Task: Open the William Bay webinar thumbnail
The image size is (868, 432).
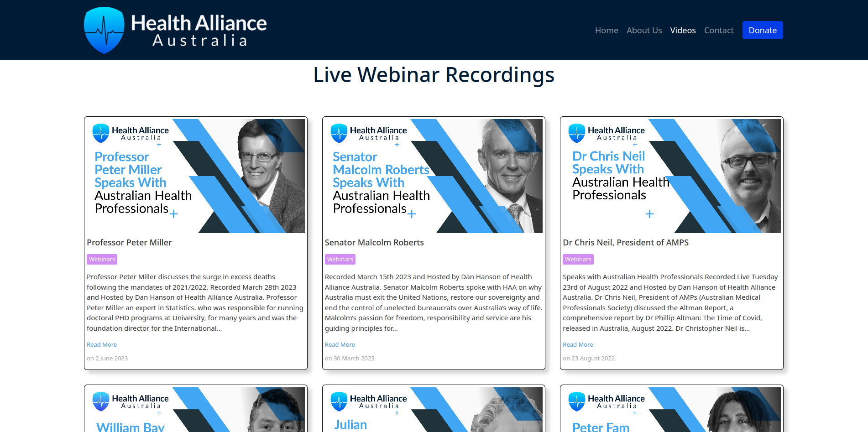Action: [x=195, y=410]
